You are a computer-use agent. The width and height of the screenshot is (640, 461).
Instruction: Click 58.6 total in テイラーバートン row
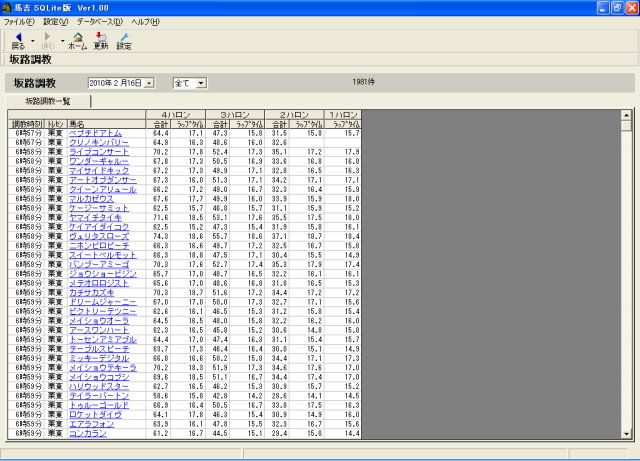(160, 396)
